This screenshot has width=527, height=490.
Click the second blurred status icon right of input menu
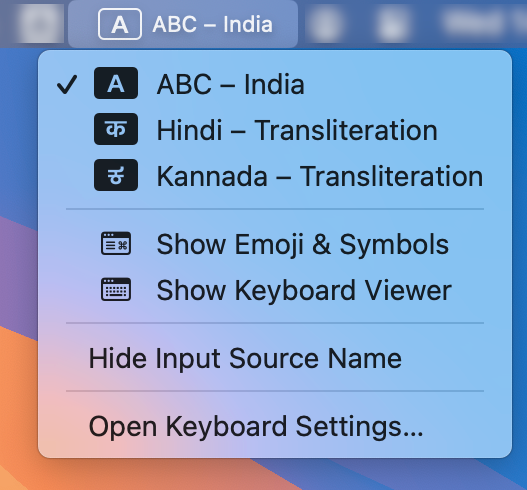click(x=392, y=24)
